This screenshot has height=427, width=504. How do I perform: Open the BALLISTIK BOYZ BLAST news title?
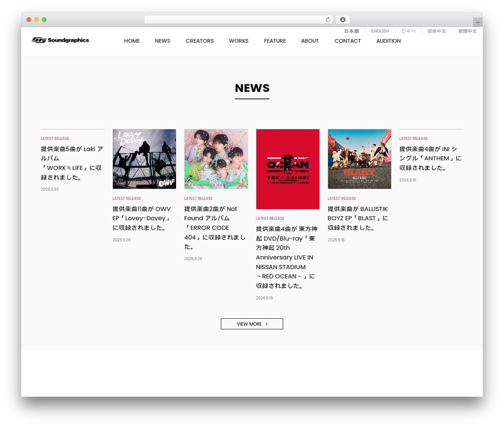pyautogui.click(x=358, y=218)
